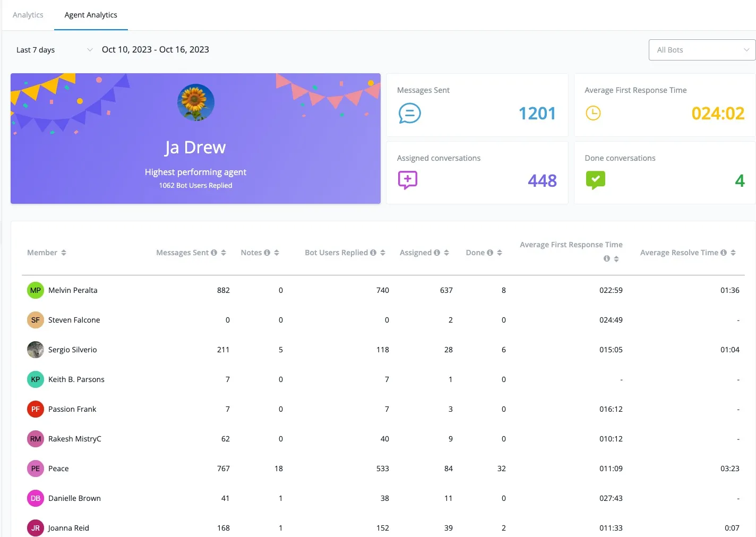Click Average First Response Time info icon

(x=607, y=258)
